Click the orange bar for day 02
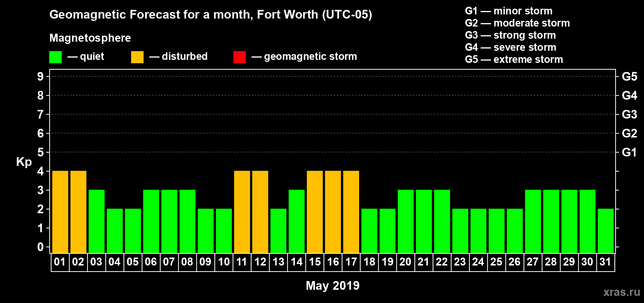The image size is (644, 303). pos(78,212)
